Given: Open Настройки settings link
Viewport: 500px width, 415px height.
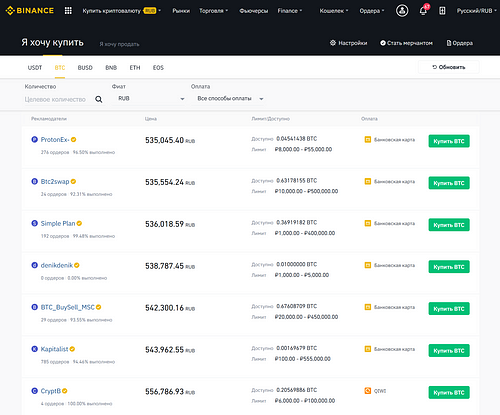Looking at the screenshot, I should pos(348,43).
